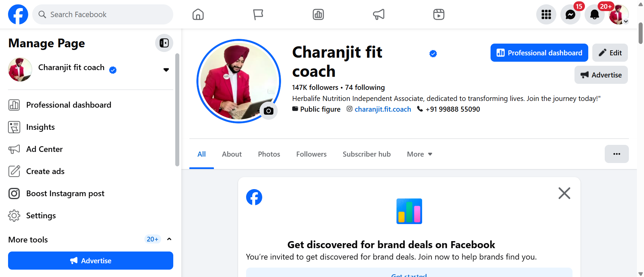The width and height of the screenshot is (644, 277).
Task: Switch to the Photos tab
Action: coord(269,154)
